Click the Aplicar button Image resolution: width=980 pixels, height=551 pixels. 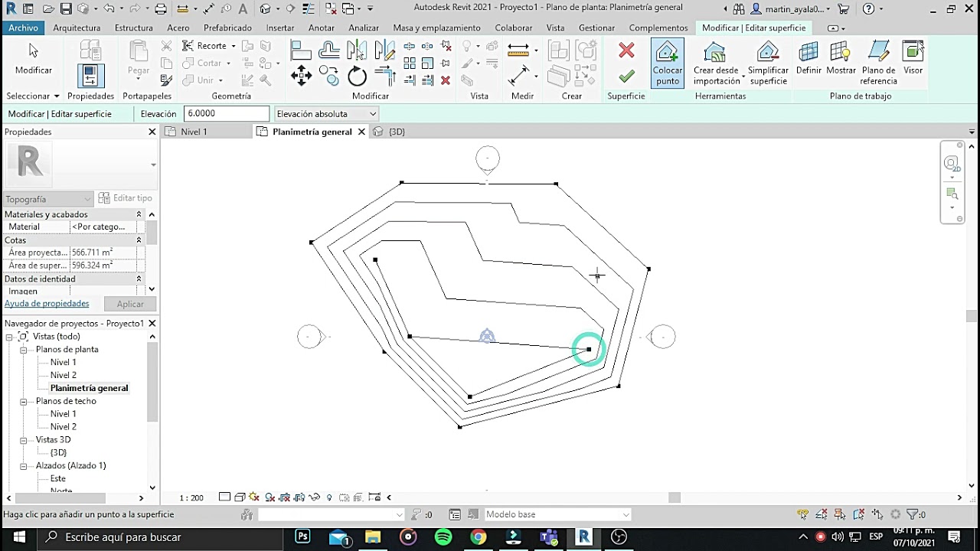pos(130,304)
